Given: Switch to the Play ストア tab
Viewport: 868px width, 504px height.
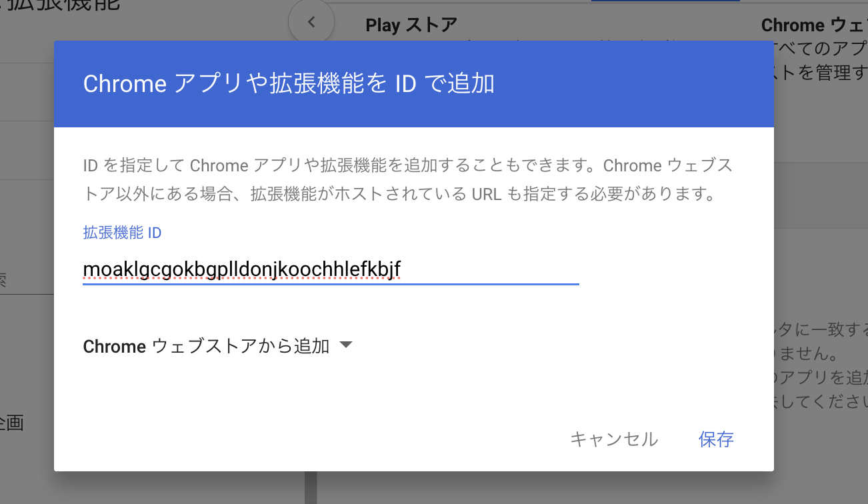Looking at the screenshot, I should [411, 25].
